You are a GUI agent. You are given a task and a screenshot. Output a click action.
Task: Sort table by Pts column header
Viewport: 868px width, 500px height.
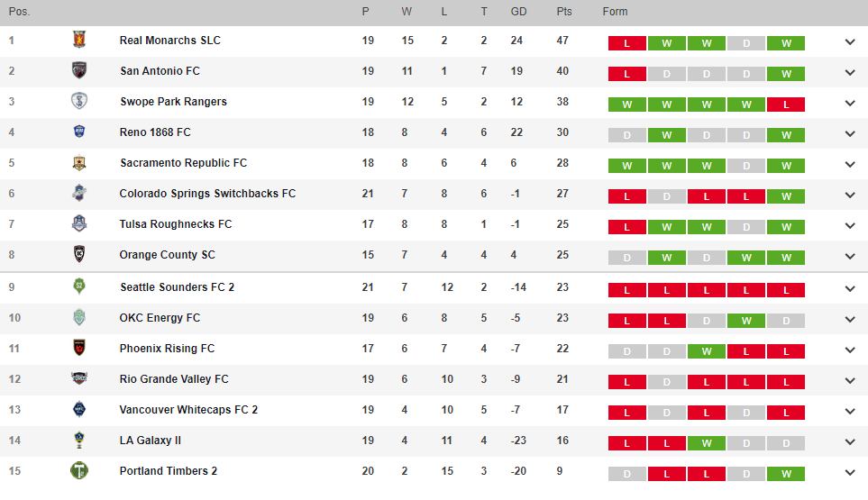click(x=564, y=12)
